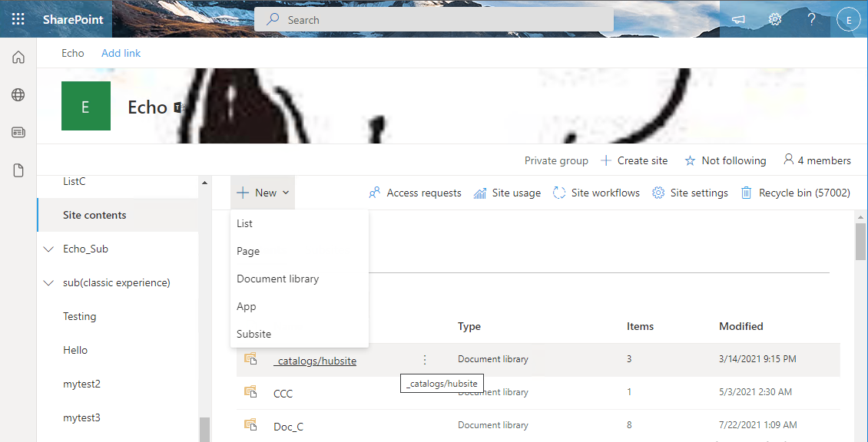Click the Search input field

point(433,20)
